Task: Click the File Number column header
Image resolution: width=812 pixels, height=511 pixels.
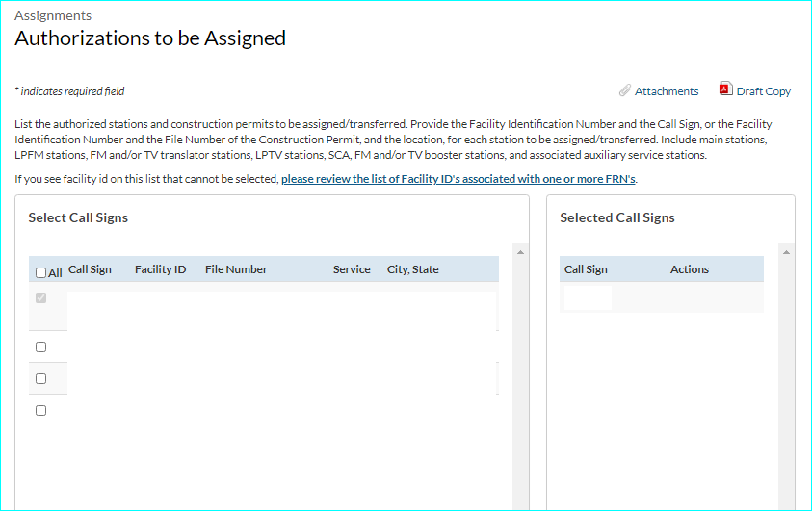Action: (236, 269)
